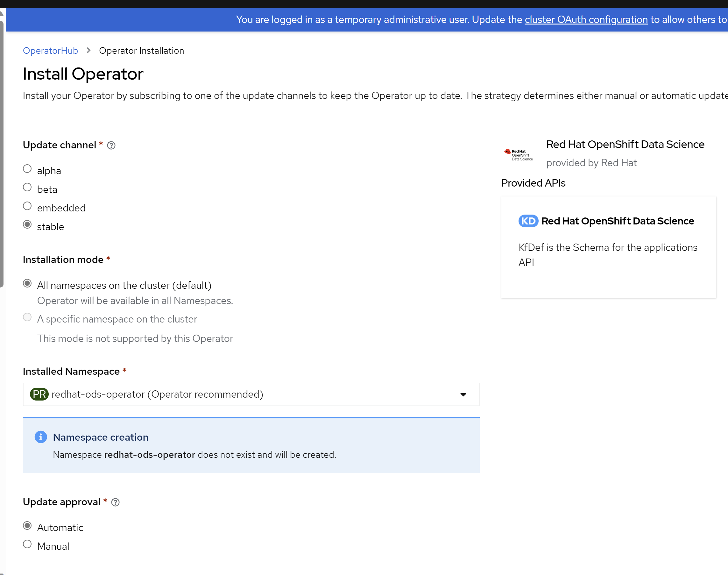Open the cluster OAuth configuration link
Viewport: 728px width, 575px height.
586,19
